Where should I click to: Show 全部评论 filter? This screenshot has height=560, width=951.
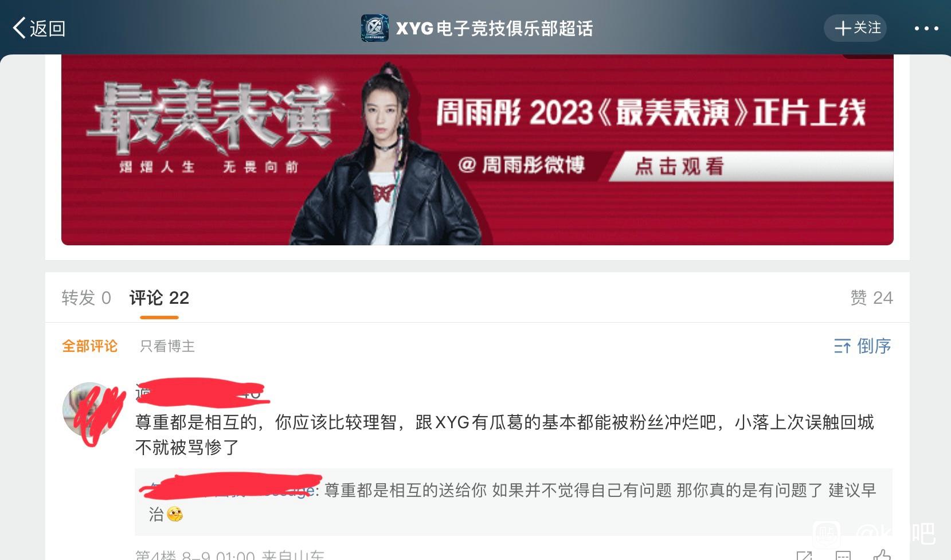pos(89,346)
